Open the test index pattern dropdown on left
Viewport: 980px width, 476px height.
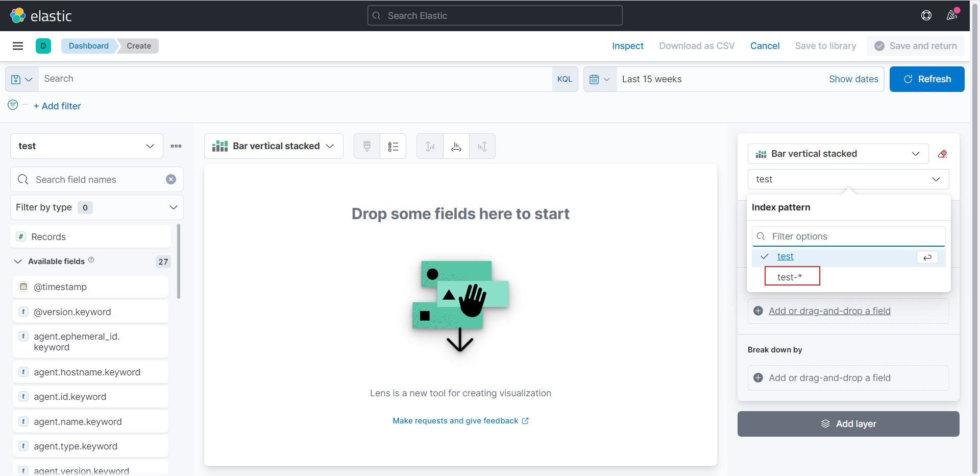click(87, 146)
